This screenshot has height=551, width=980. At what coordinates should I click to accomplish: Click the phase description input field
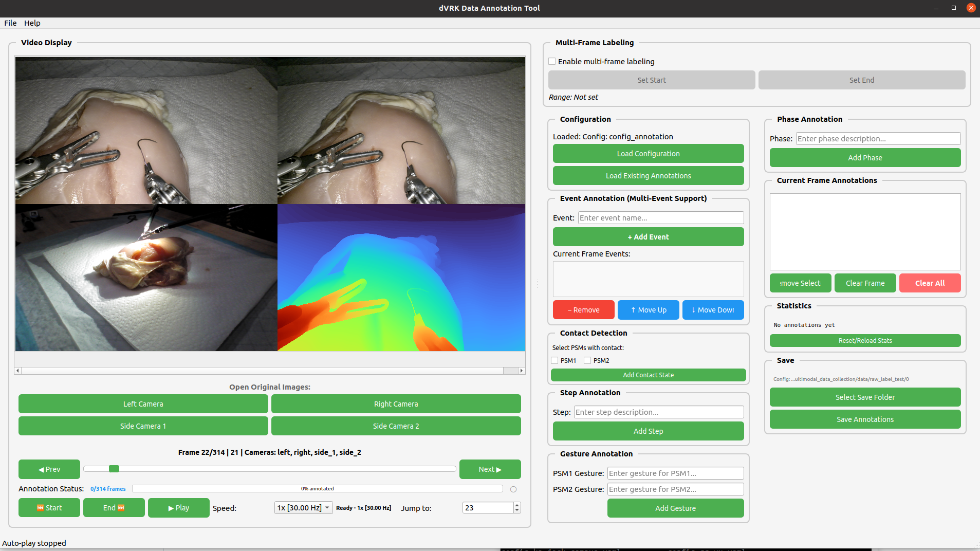[877, 138]
